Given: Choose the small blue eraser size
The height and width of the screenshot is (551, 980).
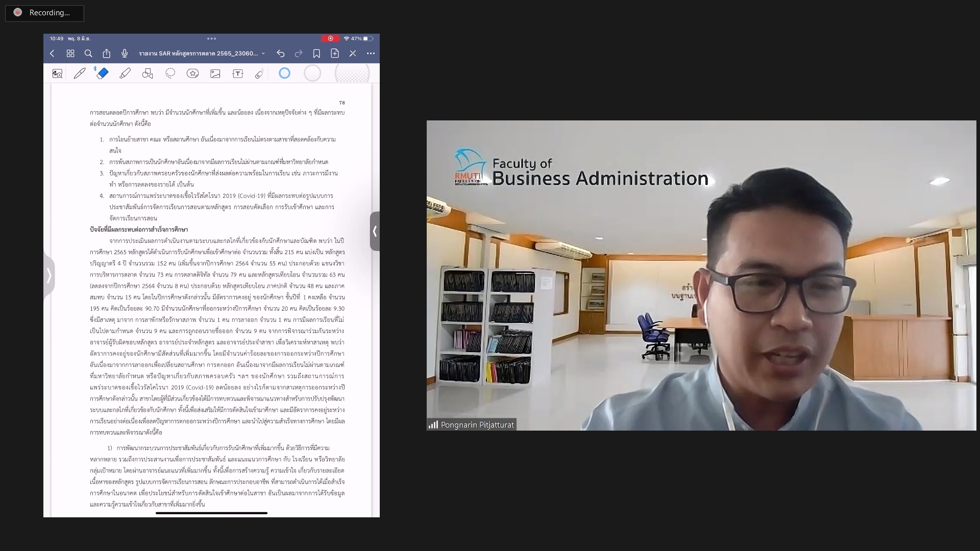Looking at the screenshot, I should pyautogui.click(x=285, y=73).
